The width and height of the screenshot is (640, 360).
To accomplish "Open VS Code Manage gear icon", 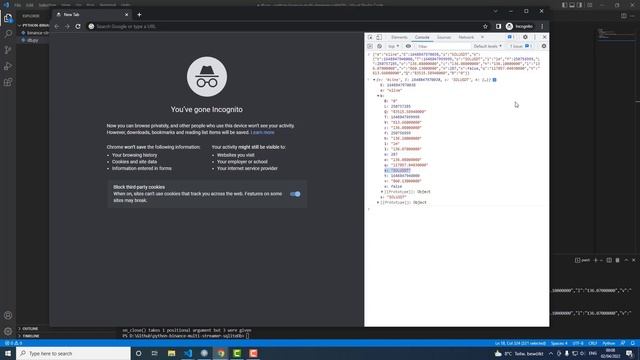I will point(8,331).
